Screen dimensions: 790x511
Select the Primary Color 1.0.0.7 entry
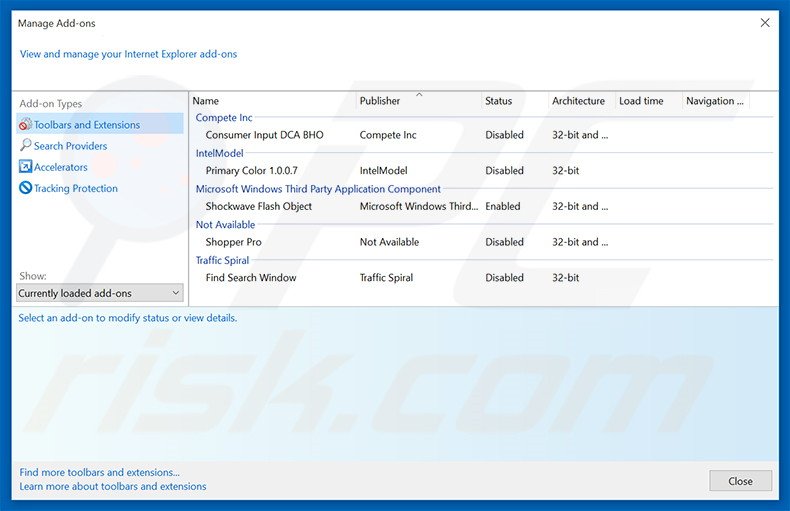click(251, 171)
